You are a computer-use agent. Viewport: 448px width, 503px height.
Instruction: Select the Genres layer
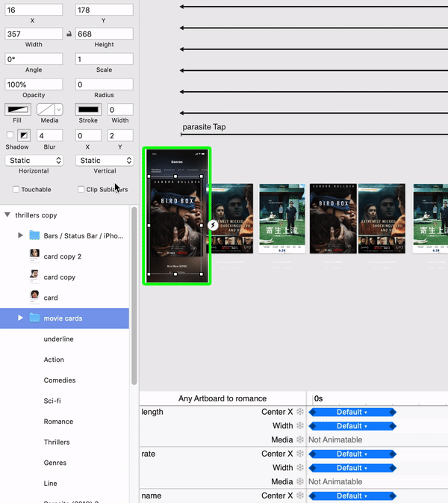64,463
